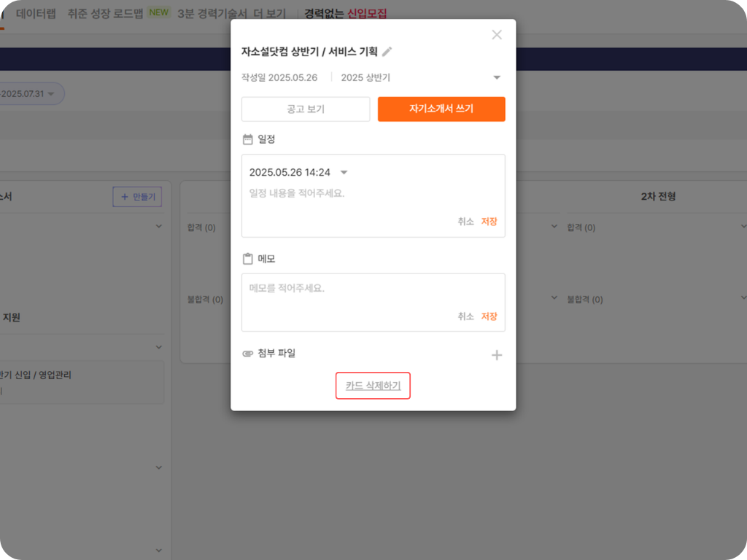Dismiss the card detail modal with the X icon
This screenshot has width=747, height=560.
[x=497, y=34]
